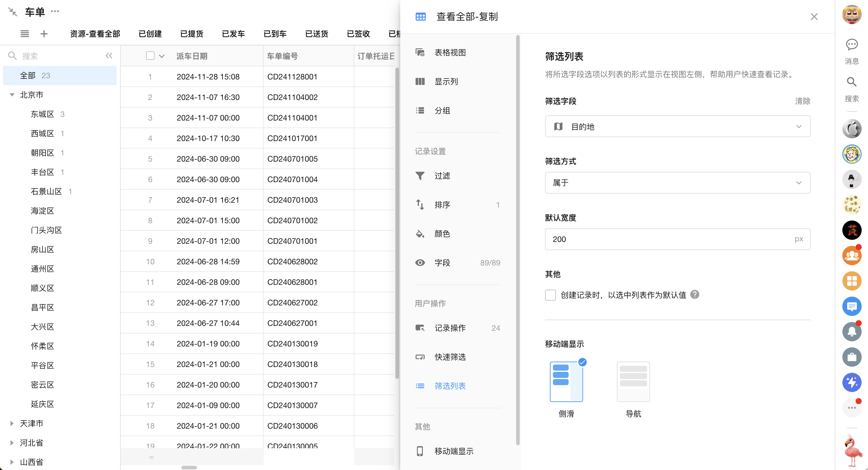Select 全部 23 in the filter list

[60, 76]
